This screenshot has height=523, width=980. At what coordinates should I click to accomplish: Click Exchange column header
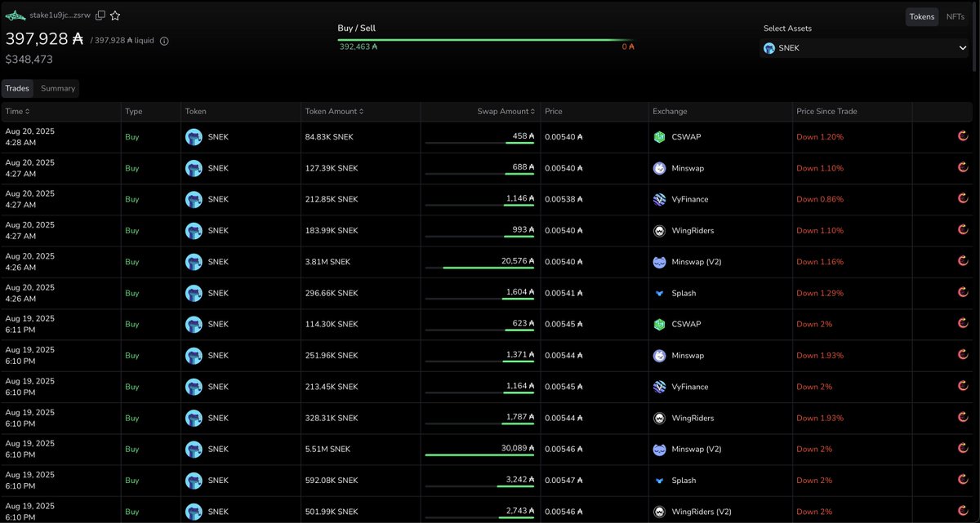click(670, 111)
